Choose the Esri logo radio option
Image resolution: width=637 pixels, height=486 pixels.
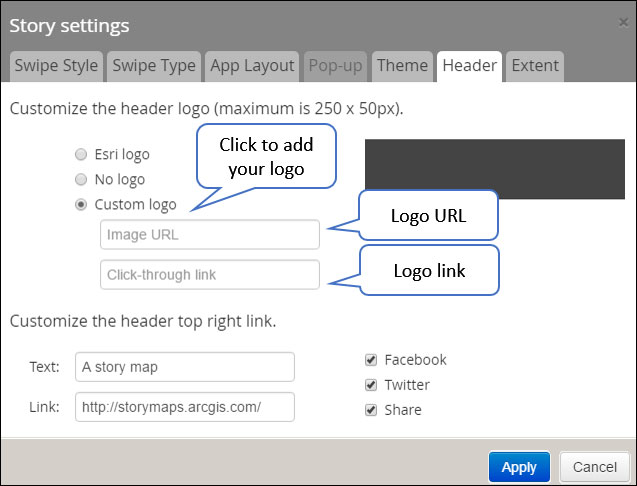(x=81, y=155)
